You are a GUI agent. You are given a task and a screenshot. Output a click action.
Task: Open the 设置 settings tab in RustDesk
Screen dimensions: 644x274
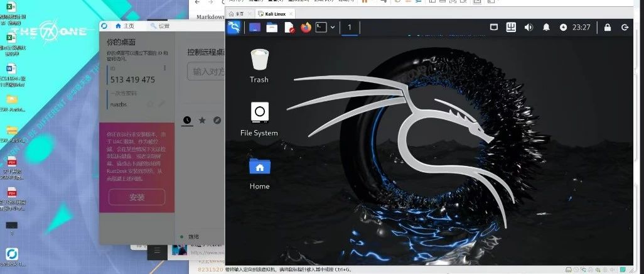[x=160, y=26]
